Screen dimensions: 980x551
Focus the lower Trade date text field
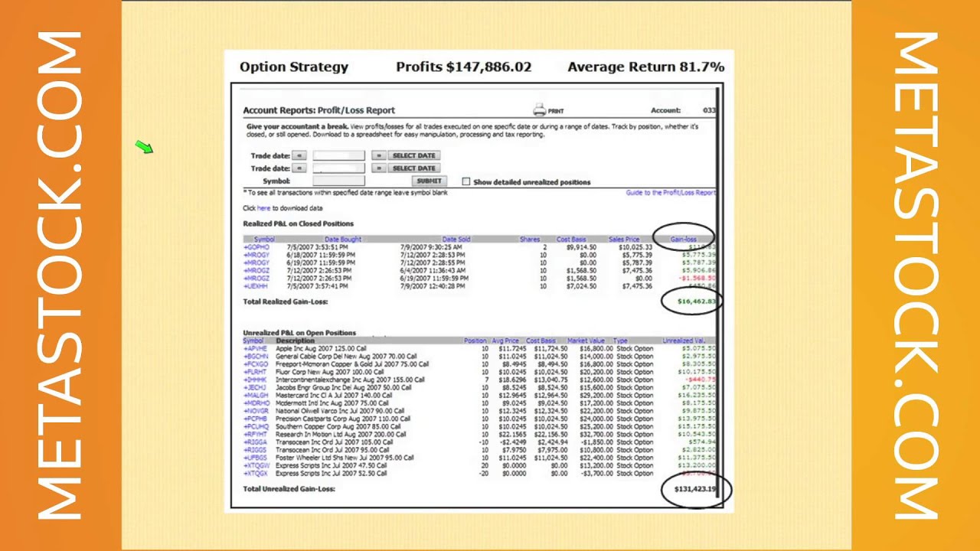point(340,168)
